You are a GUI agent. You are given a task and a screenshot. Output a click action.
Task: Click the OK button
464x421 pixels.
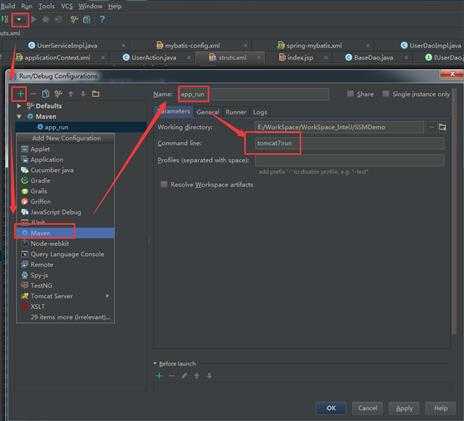coord(331,408)
